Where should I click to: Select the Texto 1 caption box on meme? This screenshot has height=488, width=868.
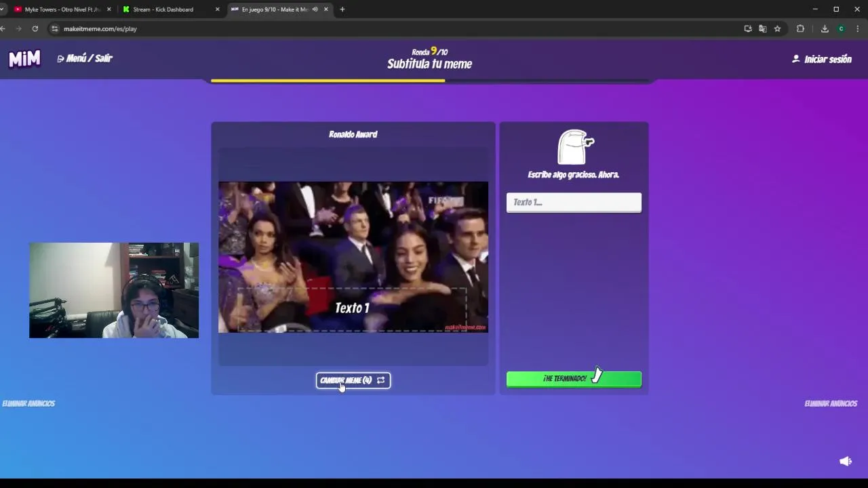[x=352, y=309]
